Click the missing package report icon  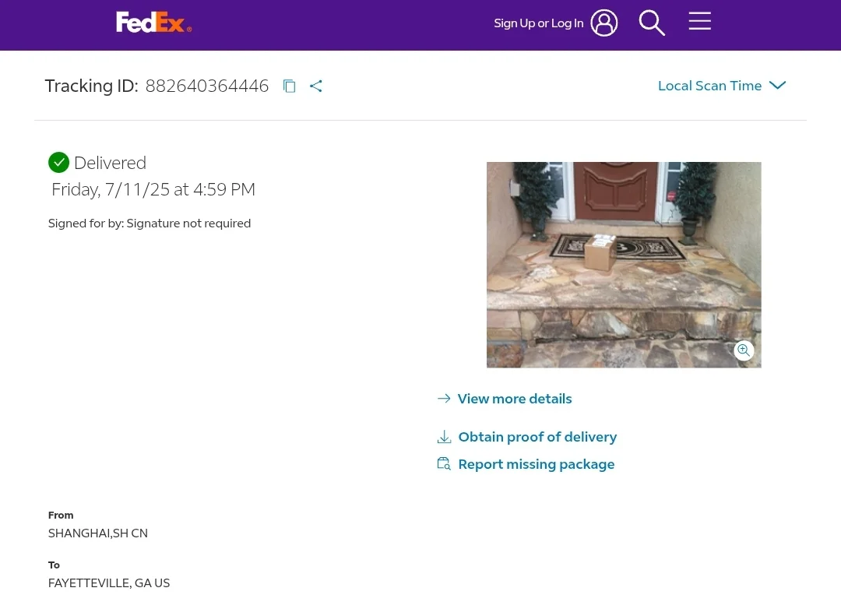click(444, 464)
